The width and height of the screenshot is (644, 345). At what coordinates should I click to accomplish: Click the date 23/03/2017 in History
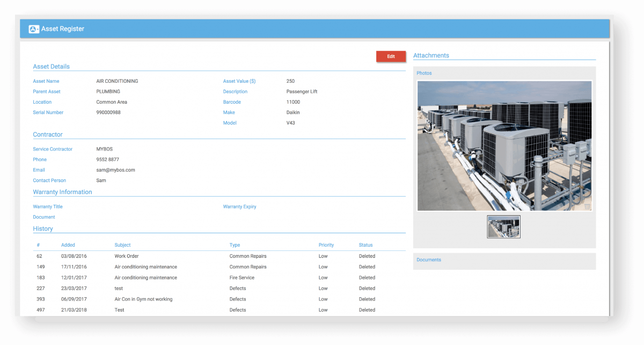click(74, 289)
